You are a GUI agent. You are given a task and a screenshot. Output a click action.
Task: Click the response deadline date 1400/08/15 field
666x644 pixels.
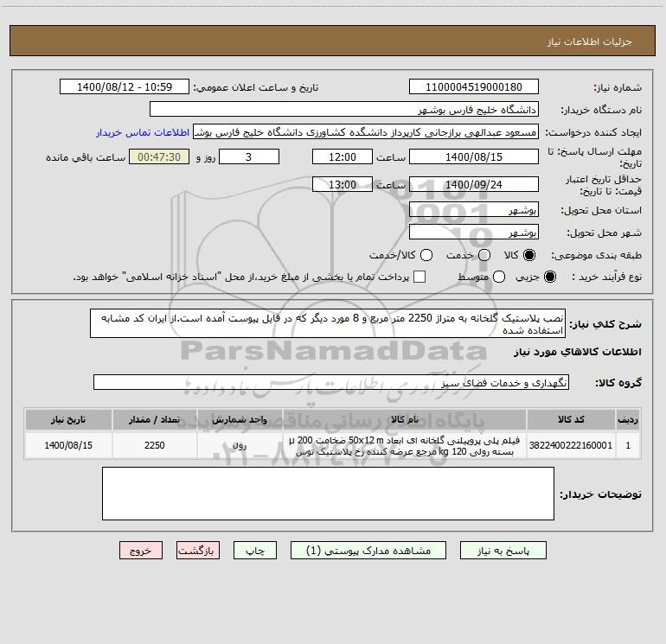(474, 156)
